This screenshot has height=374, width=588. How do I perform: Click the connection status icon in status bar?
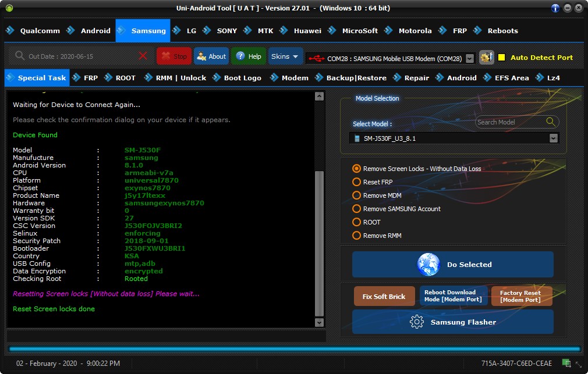point(566,363)
